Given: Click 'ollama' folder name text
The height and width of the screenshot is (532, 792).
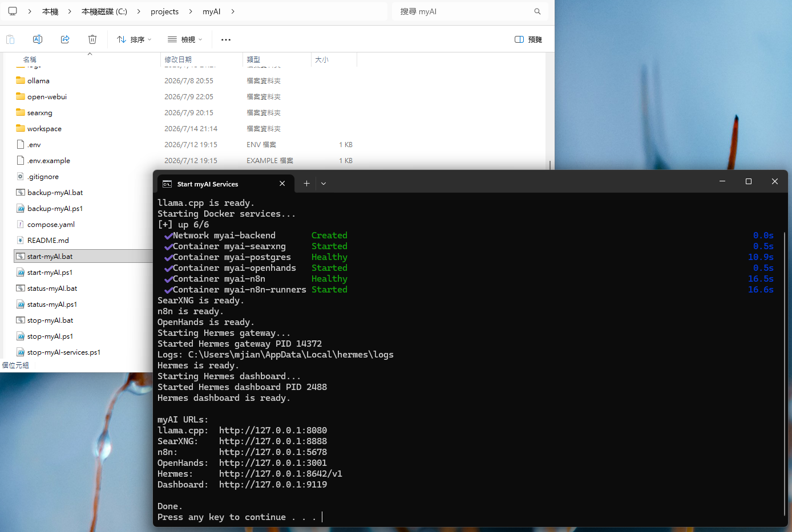Looking at the screenshot, I should coord(38,80).
